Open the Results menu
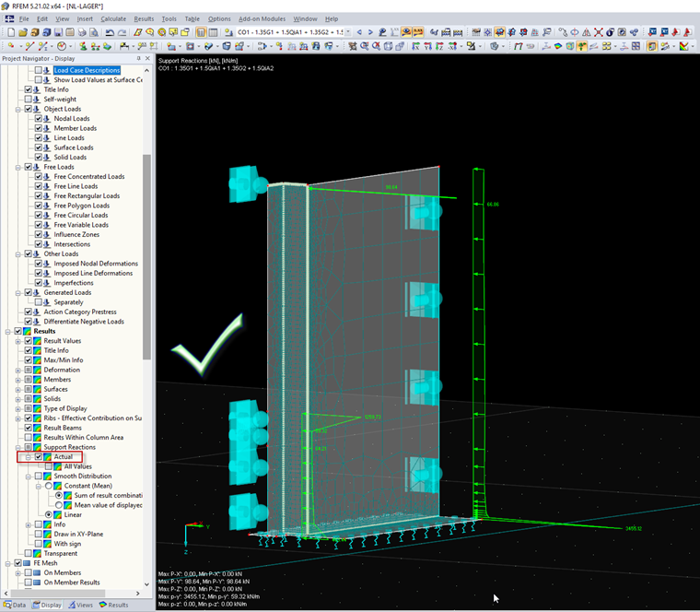700x612 pixels. [144, 18]
